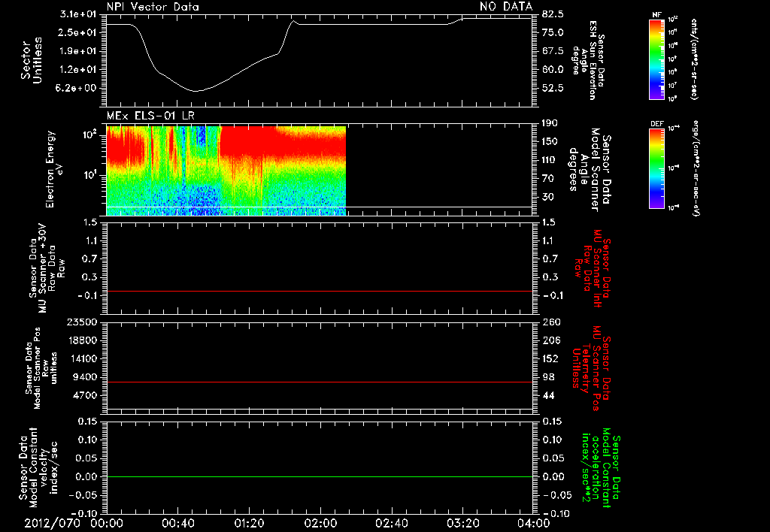This screenshot has width=770, height=532.
Task: Click the '190' scanner angle tick
Action: click(x=550, y=123)
